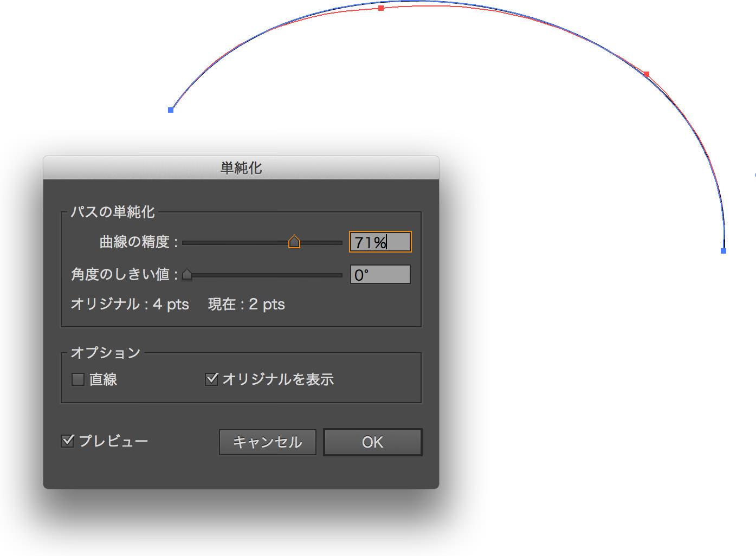The image size is (756, 556).
Task: Click the angle threshold slider handle
Action: (x=187, y=275)
